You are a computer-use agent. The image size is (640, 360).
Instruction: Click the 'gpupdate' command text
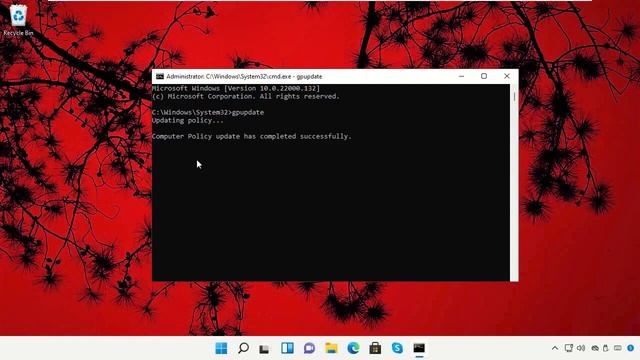pos(248,112)
